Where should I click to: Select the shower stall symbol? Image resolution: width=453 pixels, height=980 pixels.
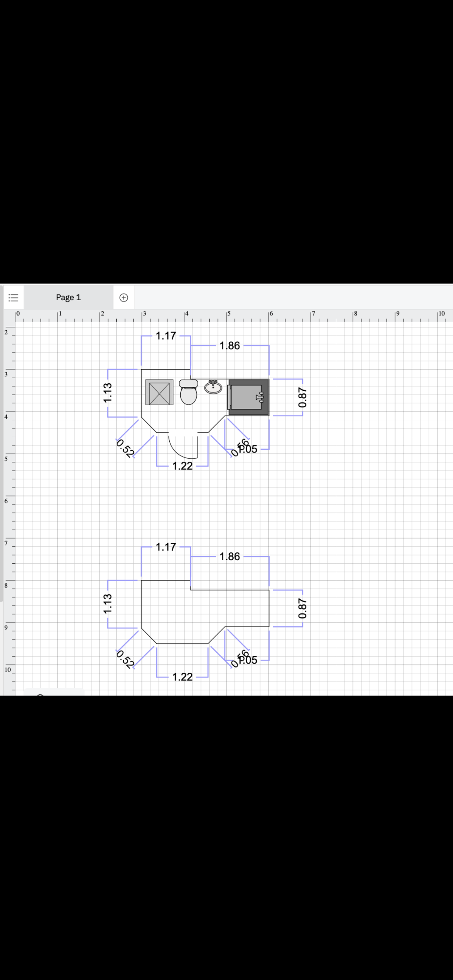click(159, 392)
